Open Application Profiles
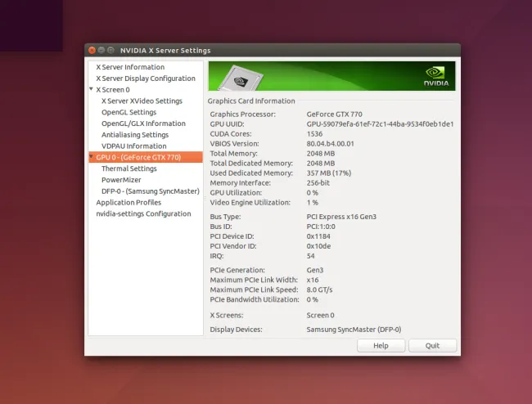532x404 pixels. pos(128,202)
